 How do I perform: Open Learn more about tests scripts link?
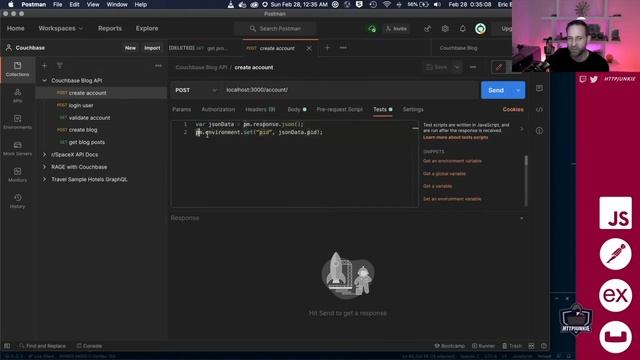click(455, 138)
